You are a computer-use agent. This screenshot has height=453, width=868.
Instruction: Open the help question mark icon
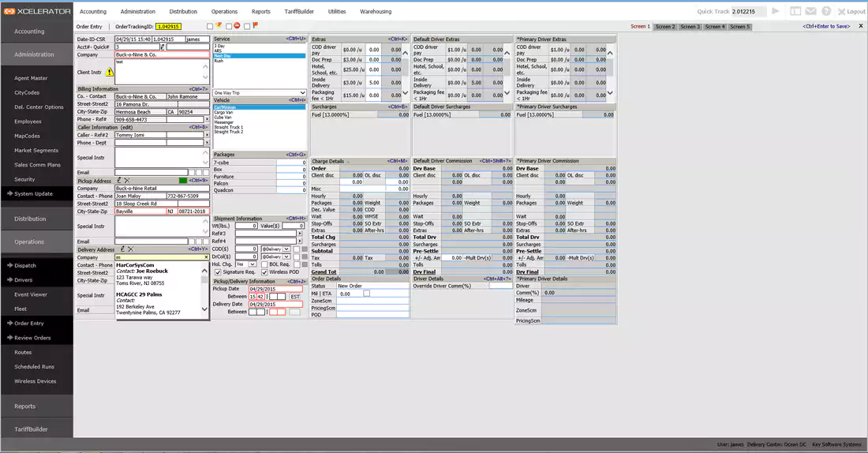[x=826, y=12]
